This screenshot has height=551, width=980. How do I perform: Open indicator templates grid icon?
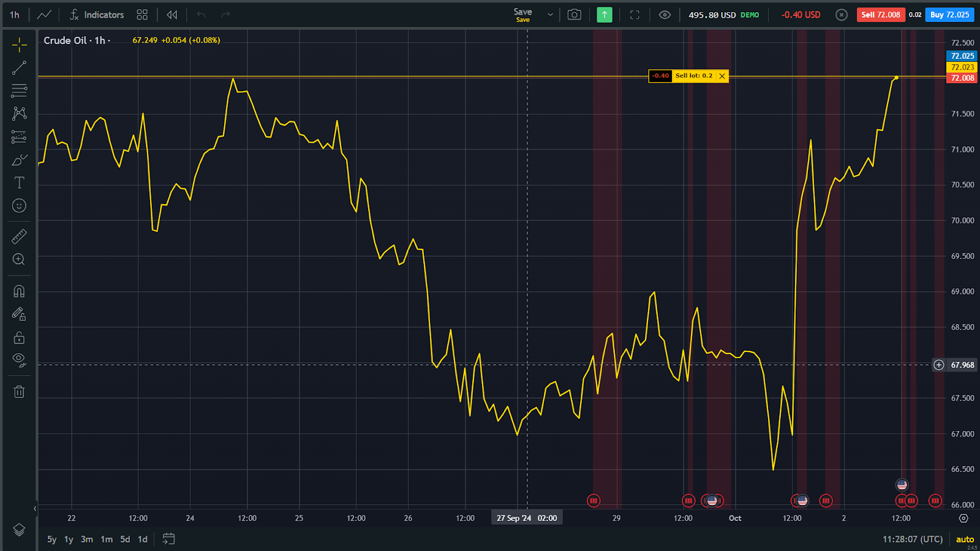(142, 15)
